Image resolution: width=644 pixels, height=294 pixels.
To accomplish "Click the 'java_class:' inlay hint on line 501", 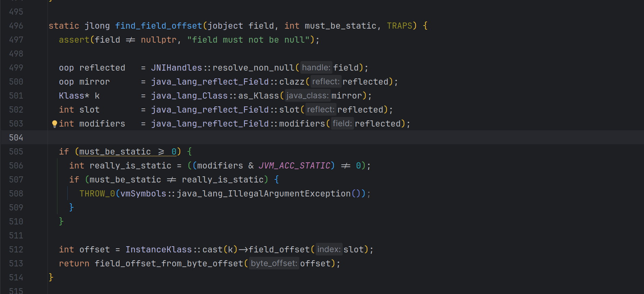I will (x=307, y=95).
